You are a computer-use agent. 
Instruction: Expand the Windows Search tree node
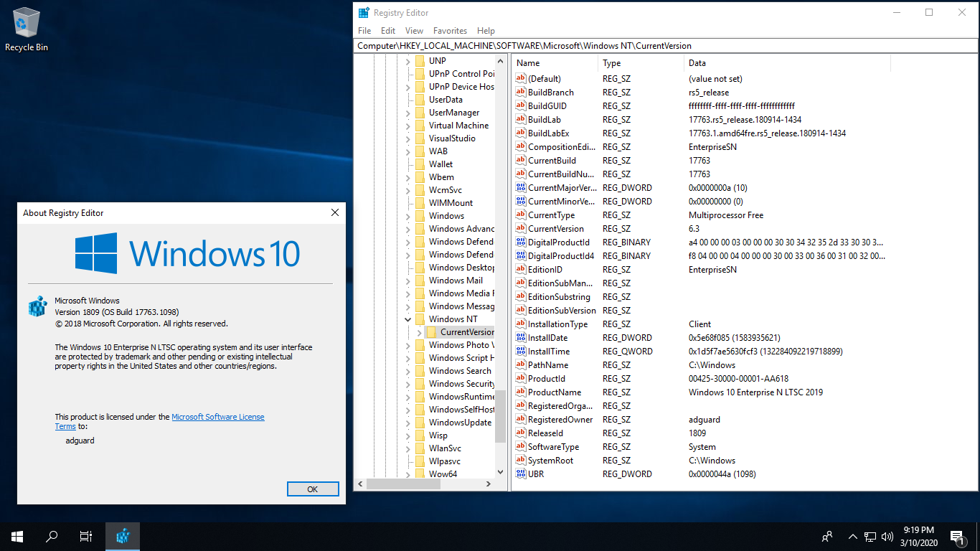coord(408,371)
